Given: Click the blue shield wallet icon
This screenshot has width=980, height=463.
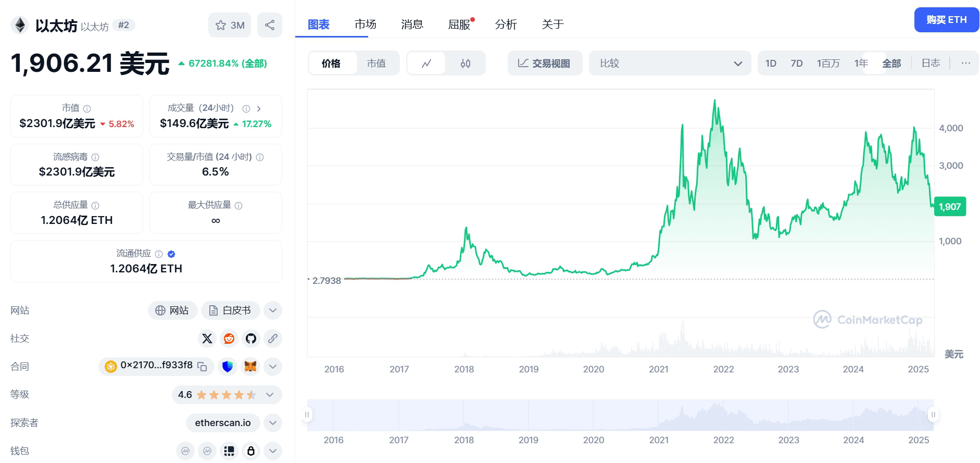Looking at the screenshot, I should click(x=228, y=367).
